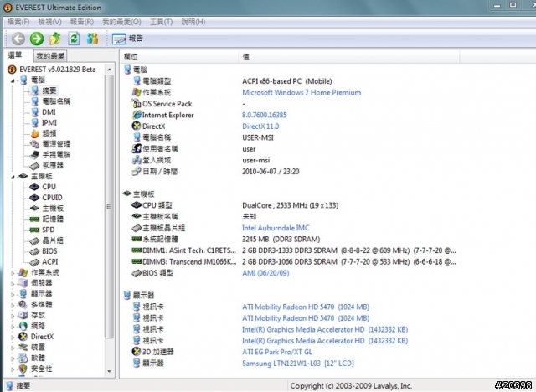Open the AMI (06/20/09) BIOS link

[x=265, y=273]
